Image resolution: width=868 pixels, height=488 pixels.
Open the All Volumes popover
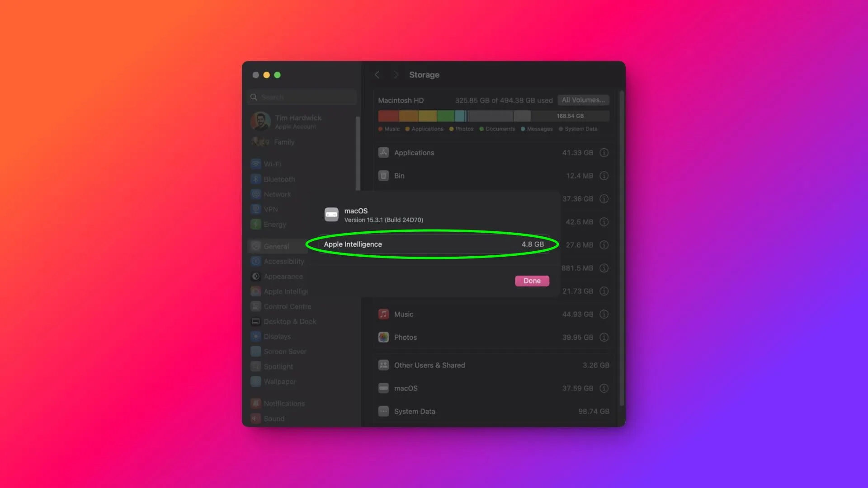(584, 100)
